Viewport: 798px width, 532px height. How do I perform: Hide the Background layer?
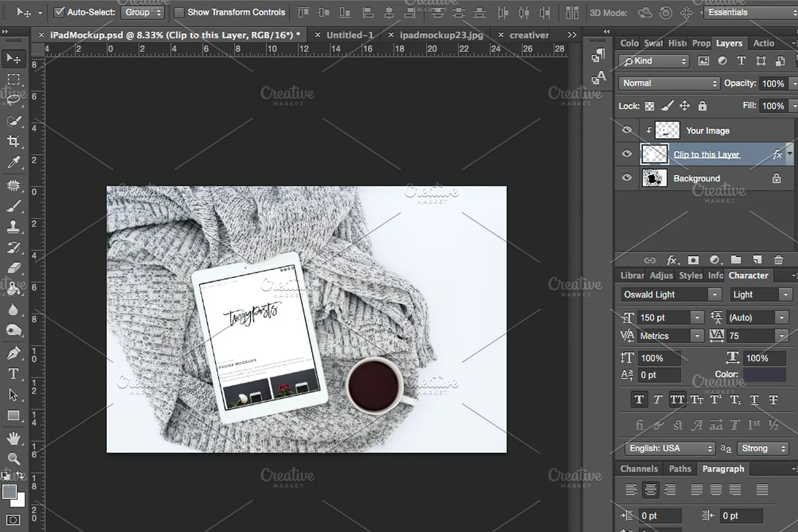tap(626, 178)
